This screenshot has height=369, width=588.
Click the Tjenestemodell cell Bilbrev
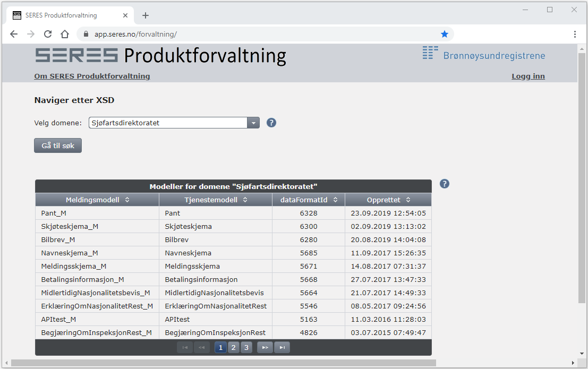click(x=216, y=239)
